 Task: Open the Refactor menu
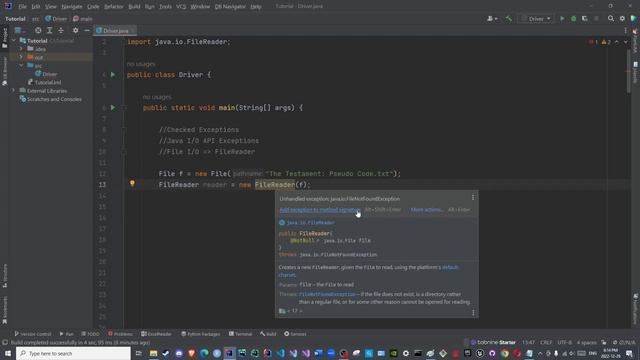click(x=113, y=7)
